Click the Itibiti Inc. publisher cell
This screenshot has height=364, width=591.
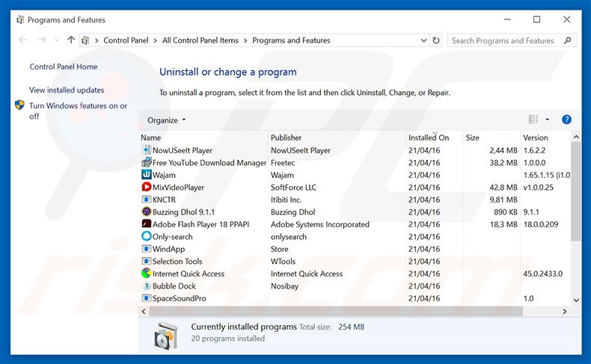click(x=286, y=200)
